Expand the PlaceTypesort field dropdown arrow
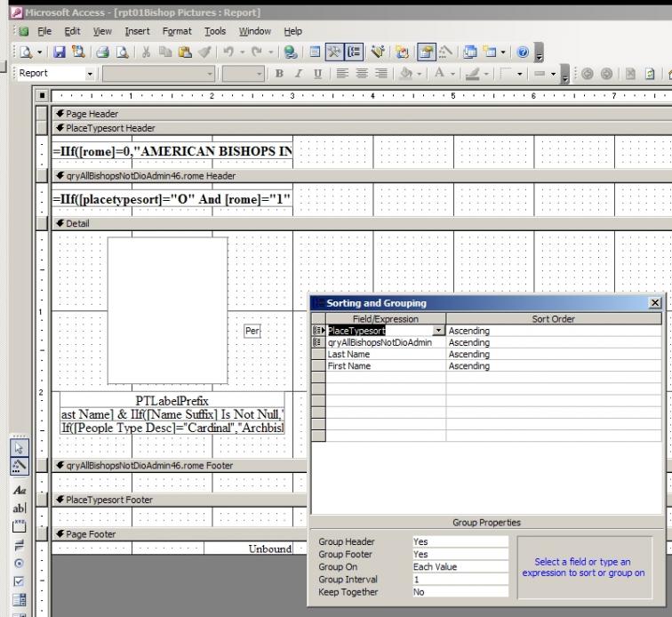672x617 pixels. tap(437, 331)
